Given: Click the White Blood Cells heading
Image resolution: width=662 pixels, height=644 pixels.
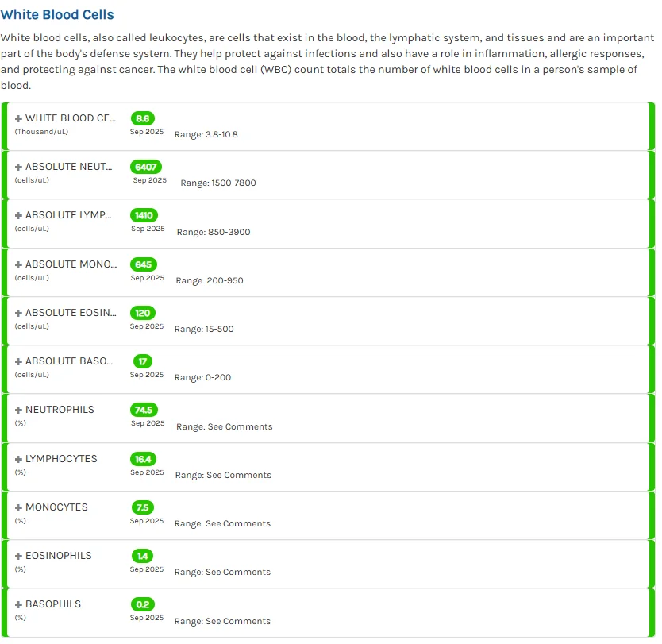Looking at the screenshot, I should 57,14.
